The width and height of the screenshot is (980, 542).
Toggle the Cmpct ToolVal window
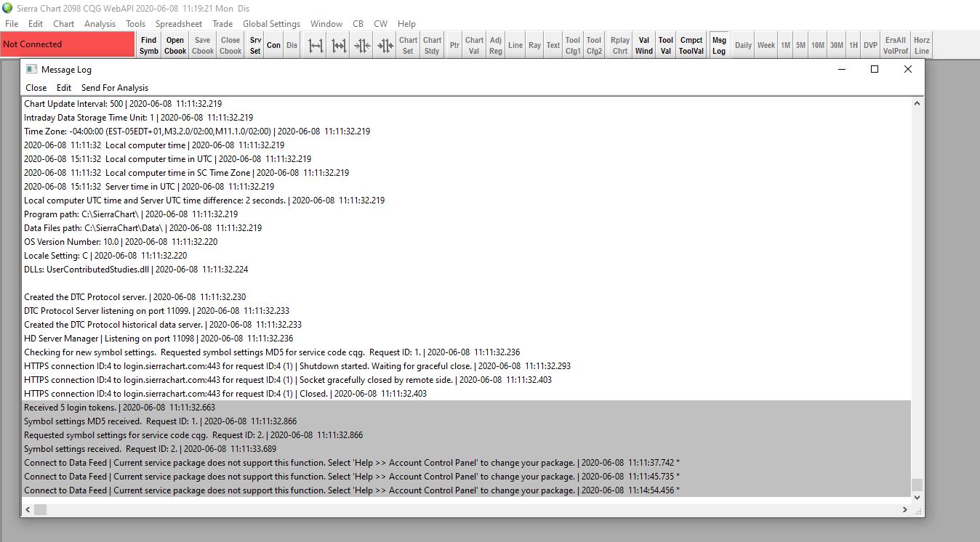[691, 45]
